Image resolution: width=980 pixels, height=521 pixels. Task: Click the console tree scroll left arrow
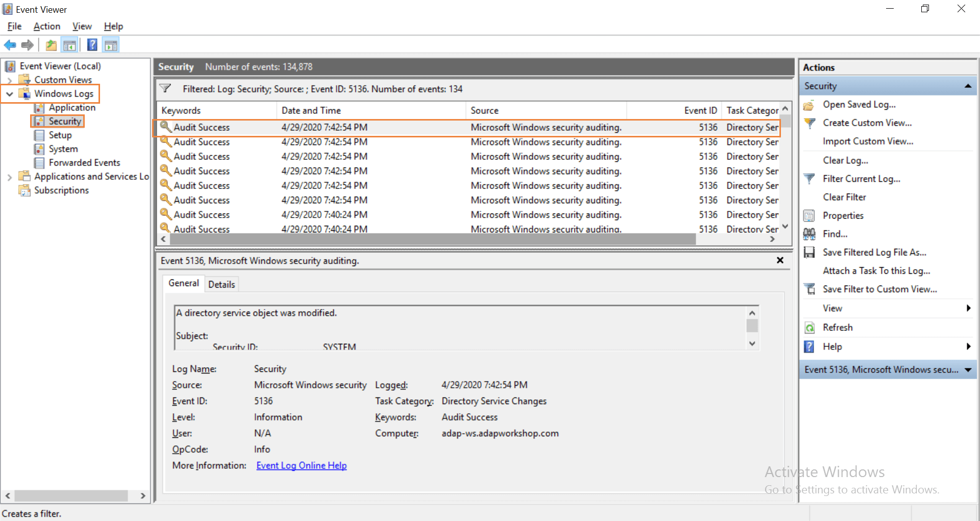pos(8,495)
